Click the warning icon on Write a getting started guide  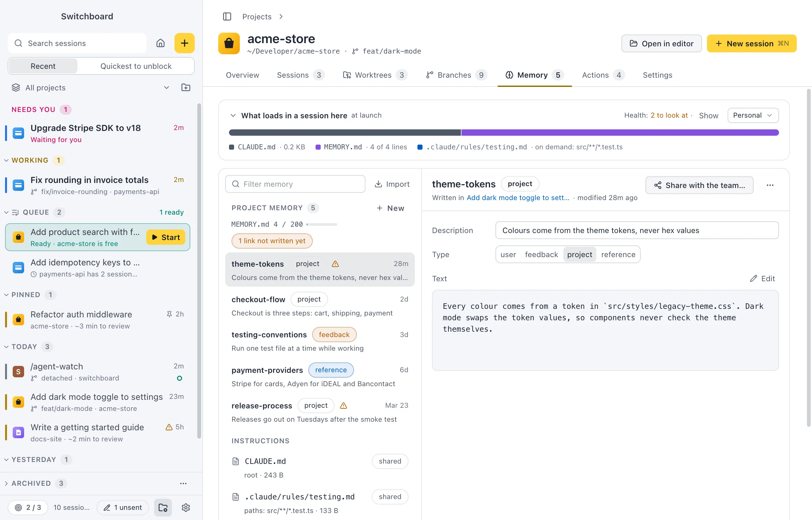[x=169, y=427]
